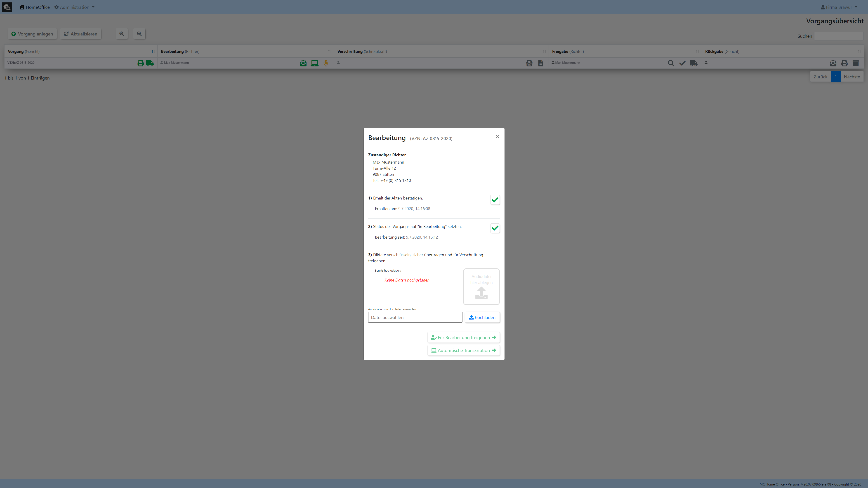Click the inbox icon in Rückgabe column
The image size is (868, 488).
(833, 63)
